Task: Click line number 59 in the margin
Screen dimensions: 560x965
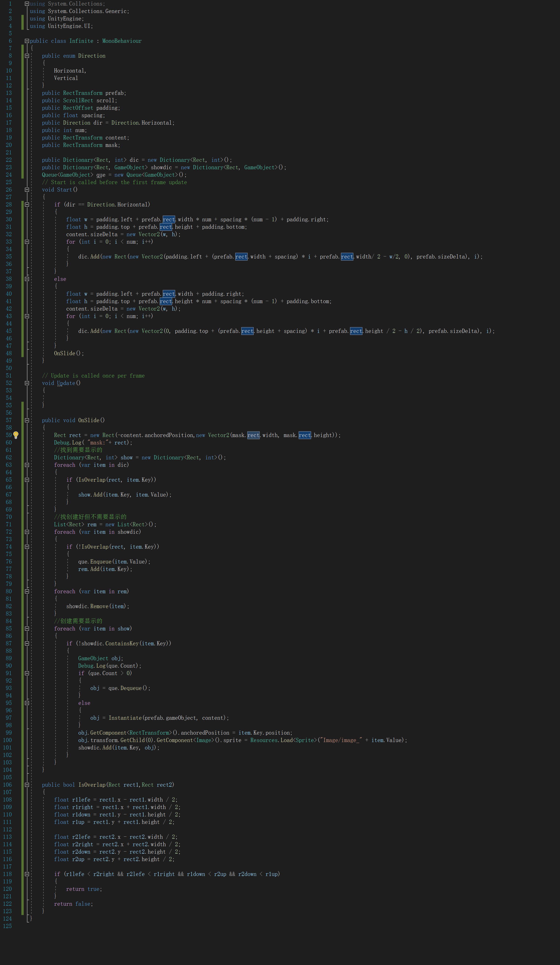Action: pyautogui.click(x=8, y=435)
